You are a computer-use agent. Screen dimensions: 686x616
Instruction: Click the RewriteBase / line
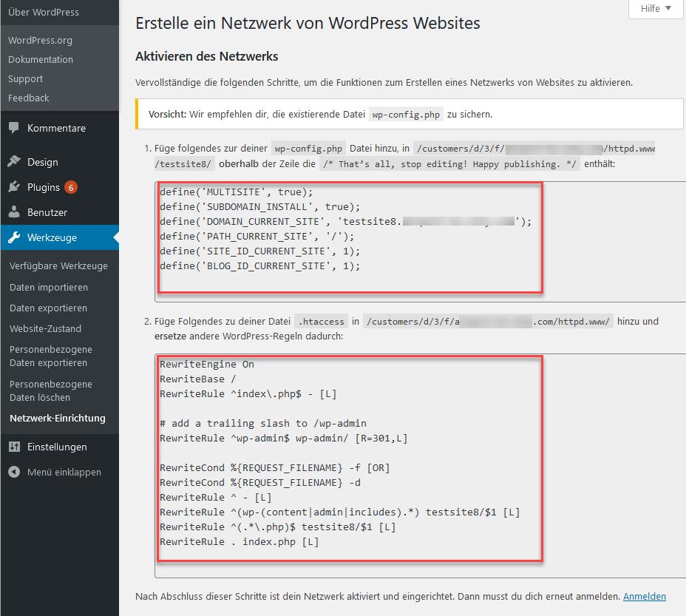point(198,379)
